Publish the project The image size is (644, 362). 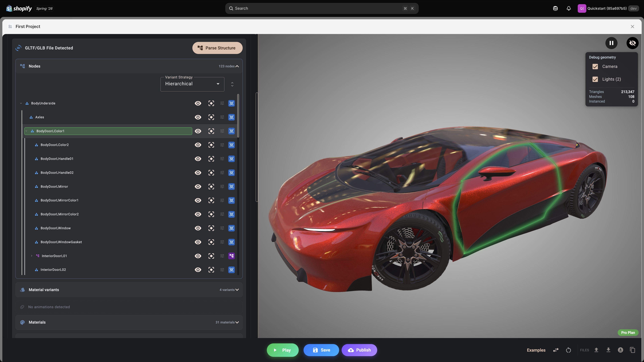click(x=359, y=350)
